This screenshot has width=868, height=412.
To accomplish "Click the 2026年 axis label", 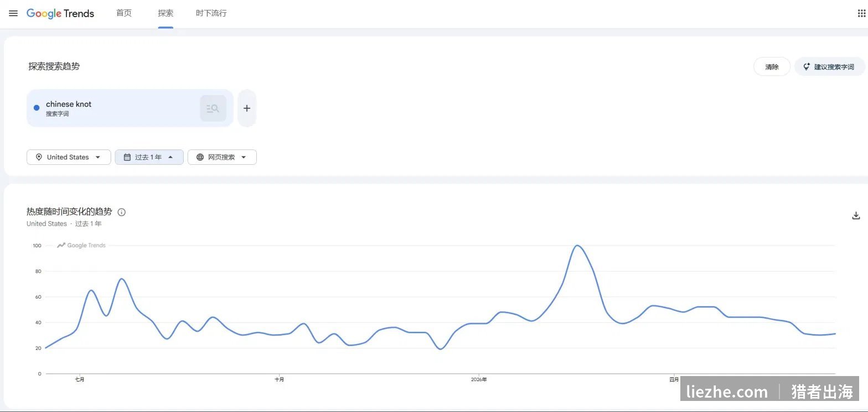I will click(479, 379).
